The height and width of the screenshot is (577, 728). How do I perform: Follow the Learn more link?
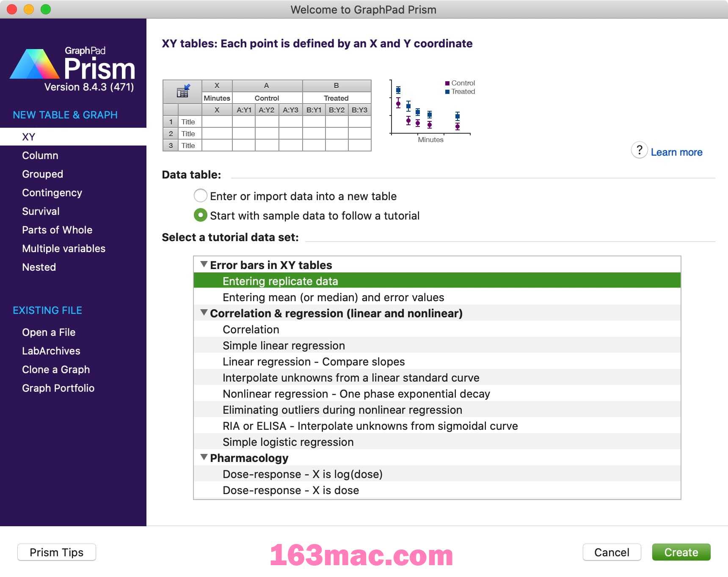pos(676,152)
